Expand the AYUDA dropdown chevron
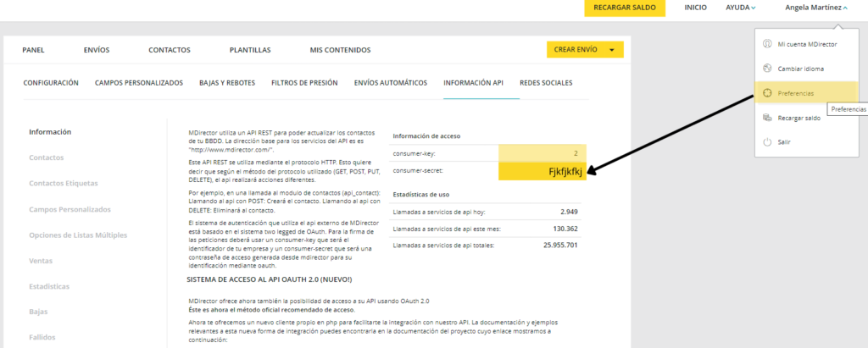This screenshot has width=868, height=348. pyautogui.click(x=754, y=8)
